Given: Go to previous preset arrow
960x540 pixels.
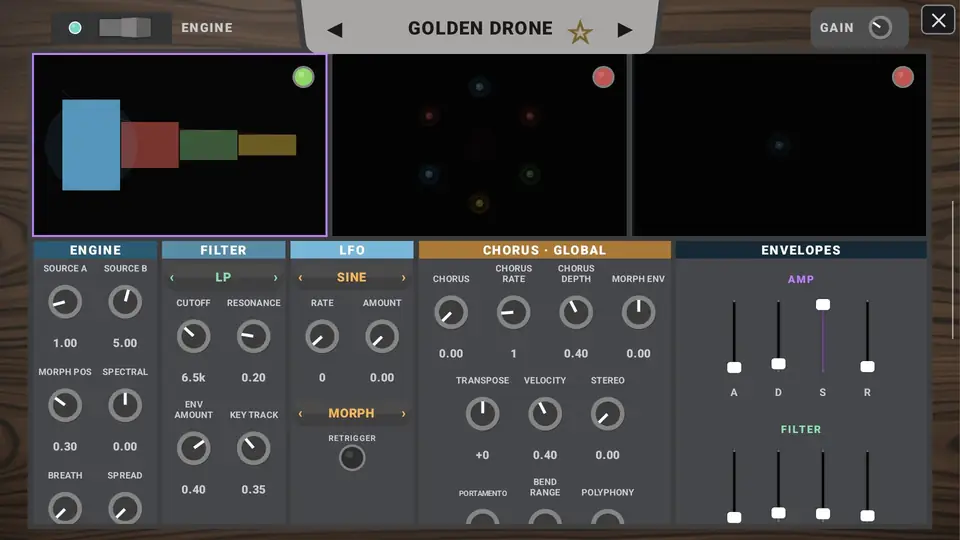Looking at the screenshot, I should point(334,30).
